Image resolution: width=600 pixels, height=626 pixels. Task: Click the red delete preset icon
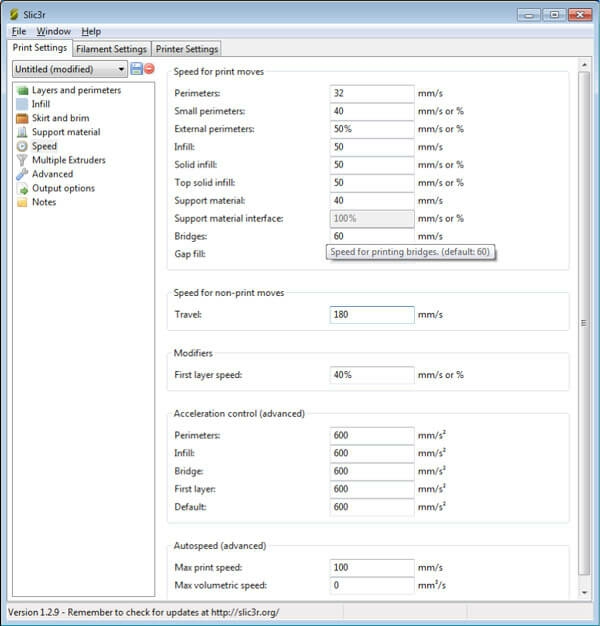click(149, 69)
